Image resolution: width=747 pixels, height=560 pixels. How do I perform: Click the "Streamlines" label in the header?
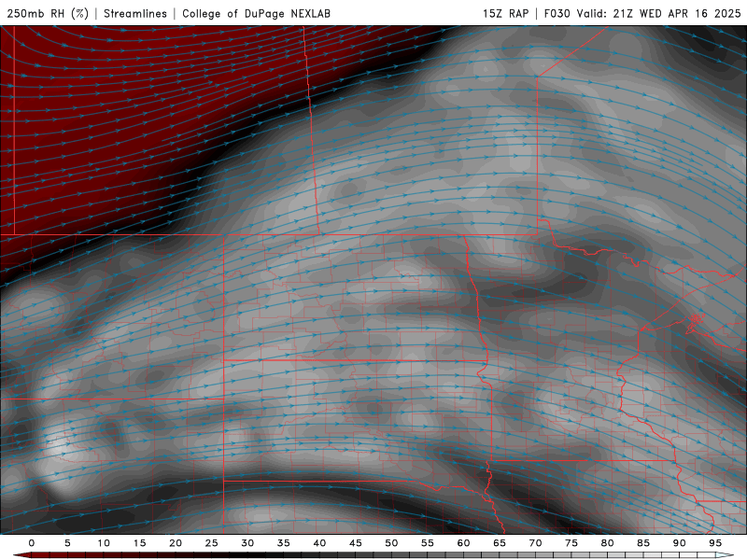tap(135, 13)
